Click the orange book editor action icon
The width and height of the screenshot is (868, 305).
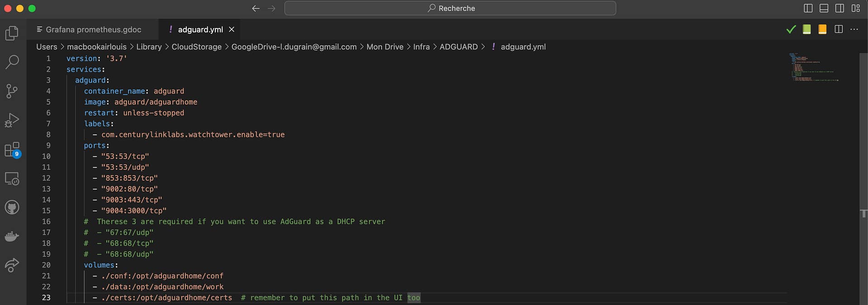pos(822,29)
